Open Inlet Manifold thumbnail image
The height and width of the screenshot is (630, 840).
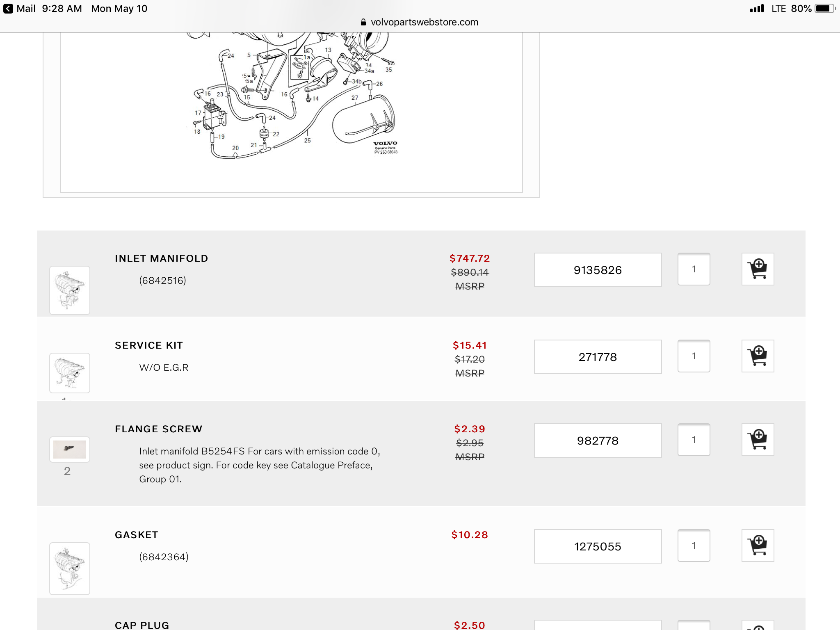[x=70, y=290]
